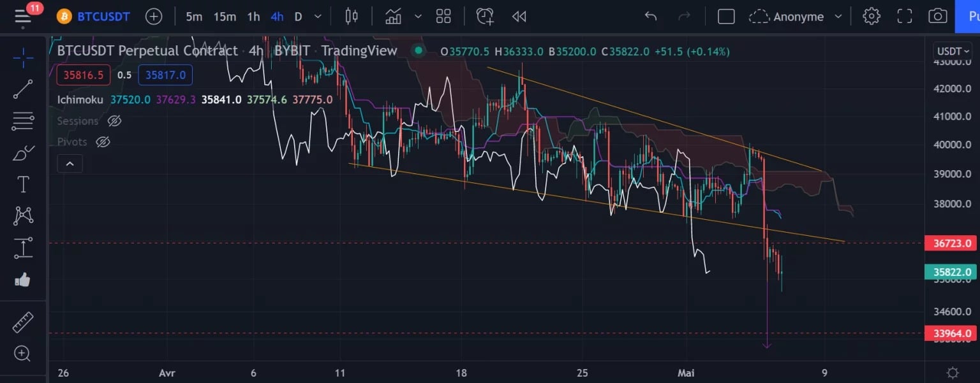Collapse the indicator legend chevron
This screenshot has height=383, width=980.
(70, 164)
